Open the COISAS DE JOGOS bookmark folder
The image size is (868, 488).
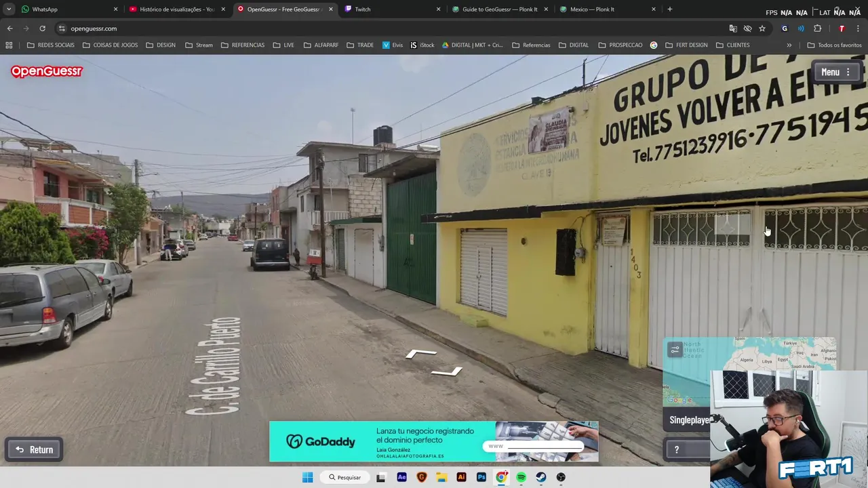coord(110,45)
